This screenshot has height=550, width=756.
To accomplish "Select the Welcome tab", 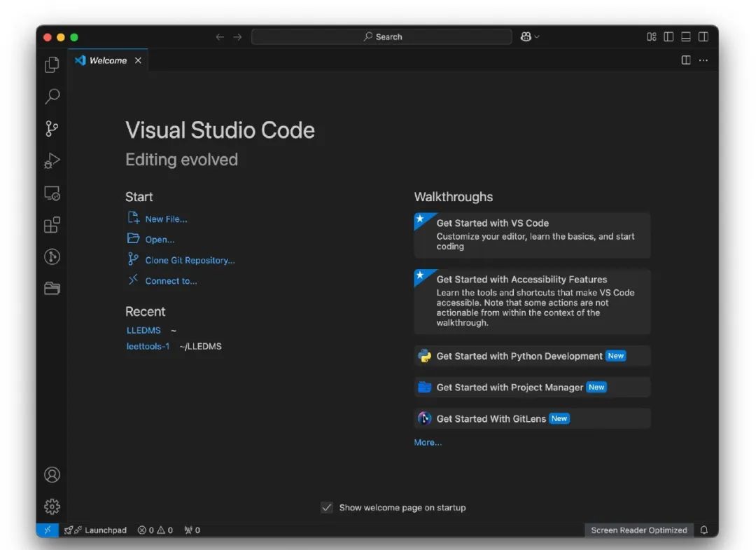I will pos(108,60).
